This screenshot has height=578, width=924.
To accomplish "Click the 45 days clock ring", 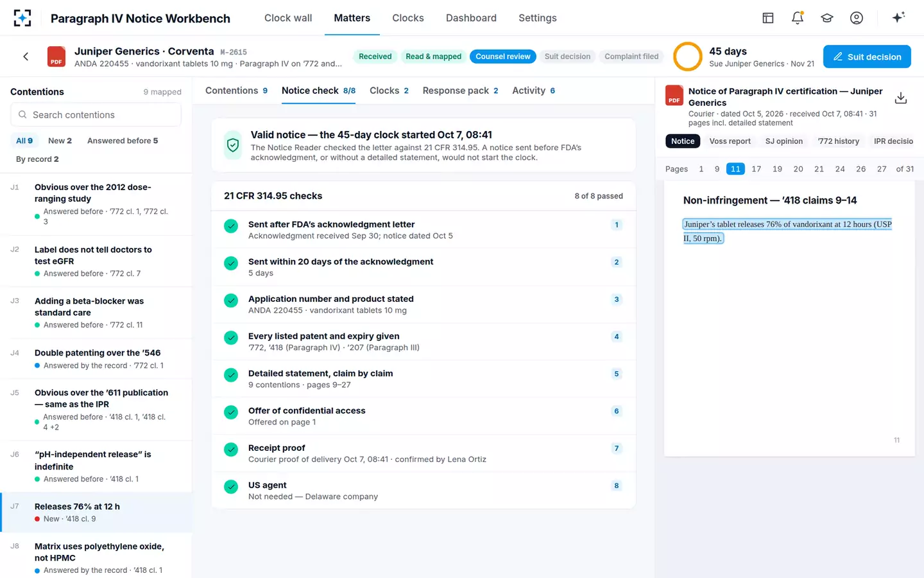I will pyautogui.click(x=688, y=57).
